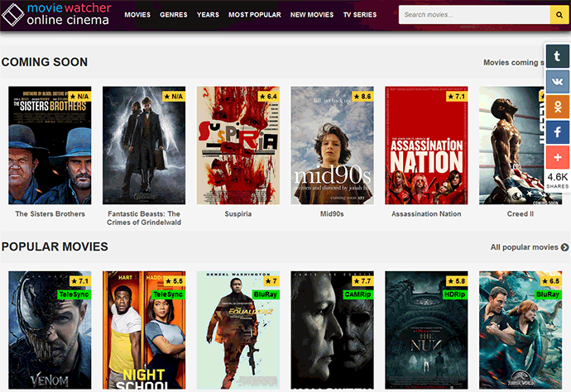Screen dimensions: 571x392
Task: Share the page on VK
Action: tap(557, 82)
